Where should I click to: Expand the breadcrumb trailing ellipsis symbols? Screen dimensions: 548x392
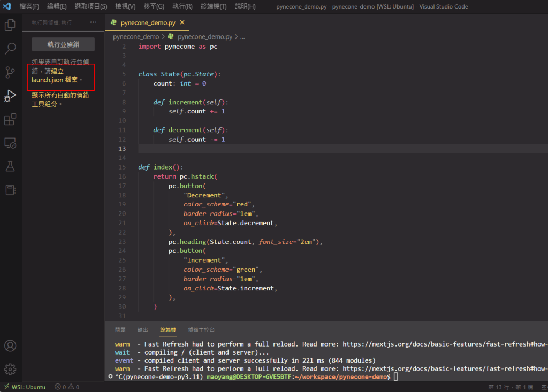242,37
